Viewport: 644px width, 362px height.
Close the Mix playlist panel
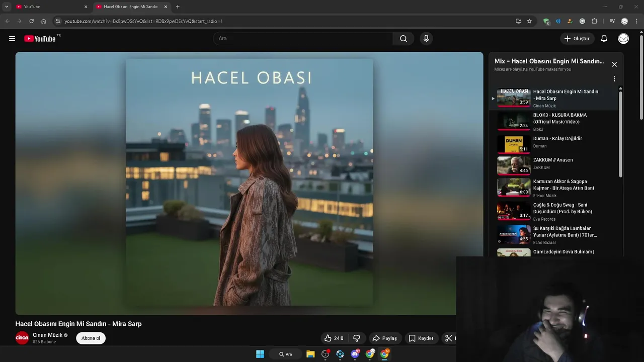point(614,64)
